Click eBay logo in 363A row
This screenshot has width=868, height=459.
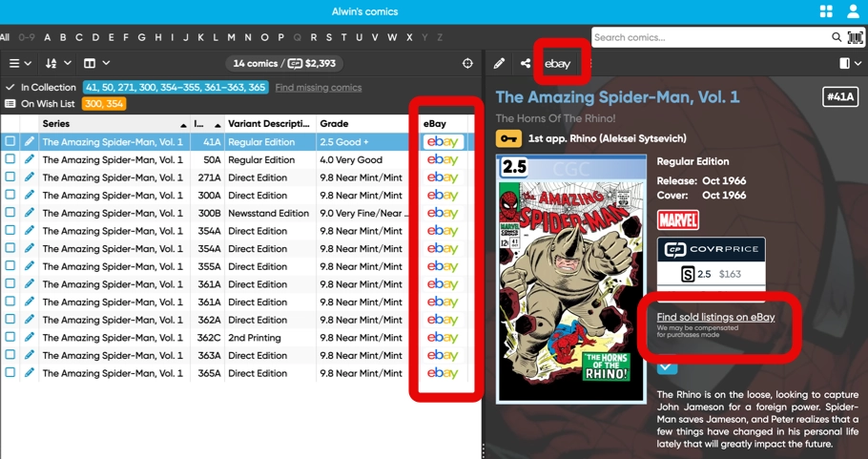coord(443,355)
